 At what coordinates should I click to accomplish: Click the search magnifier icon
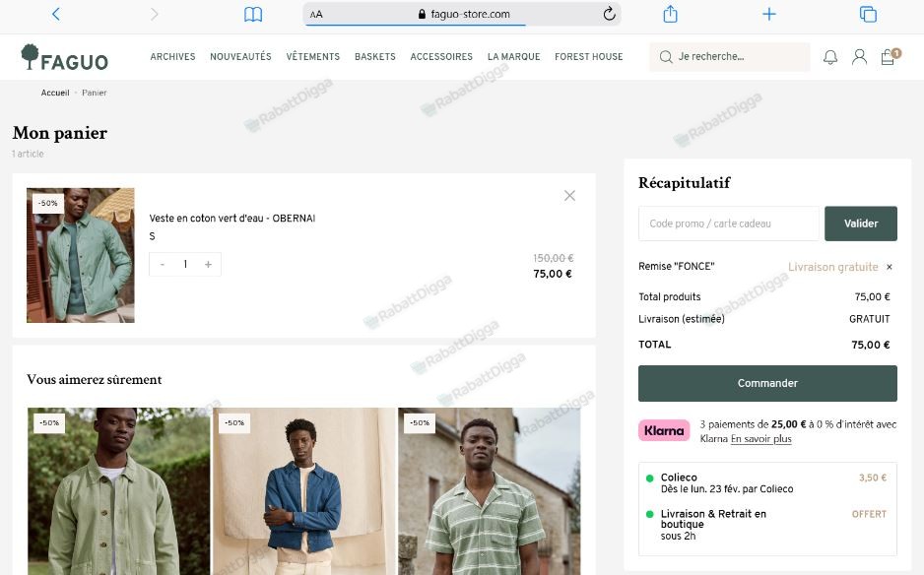click(667, 57)
